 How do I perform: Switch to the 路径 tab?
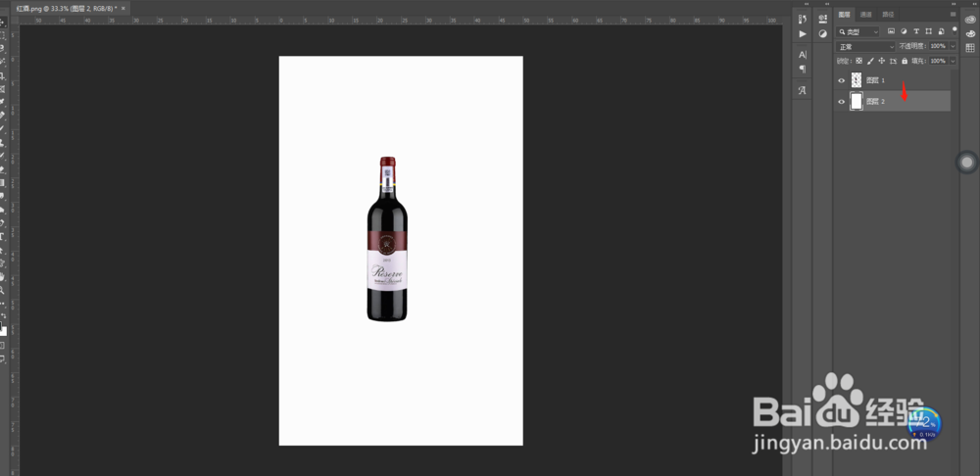click(x=888, y=15)
